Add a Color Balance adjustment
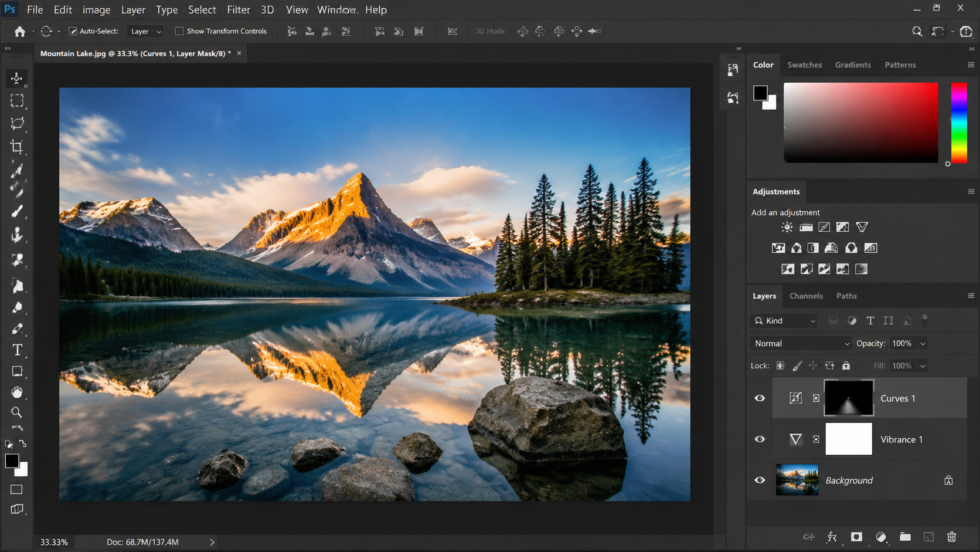This screenshot has width=980, height=552. (x=796, y=248)
